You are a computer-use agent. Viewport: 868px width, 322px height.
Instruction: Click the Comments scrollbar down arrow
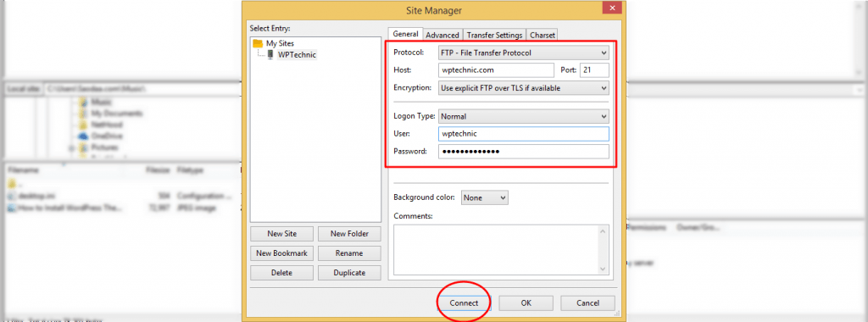(604, 269)
